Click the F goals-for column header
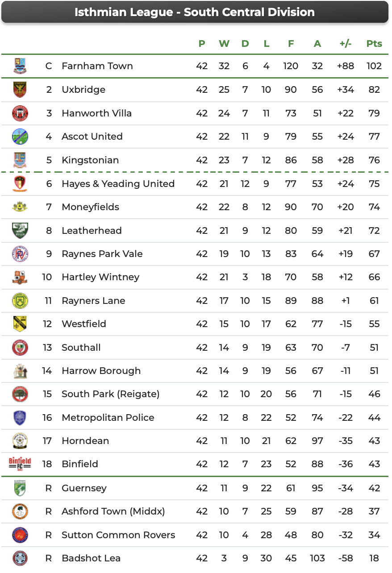 [x=291, y=43]
